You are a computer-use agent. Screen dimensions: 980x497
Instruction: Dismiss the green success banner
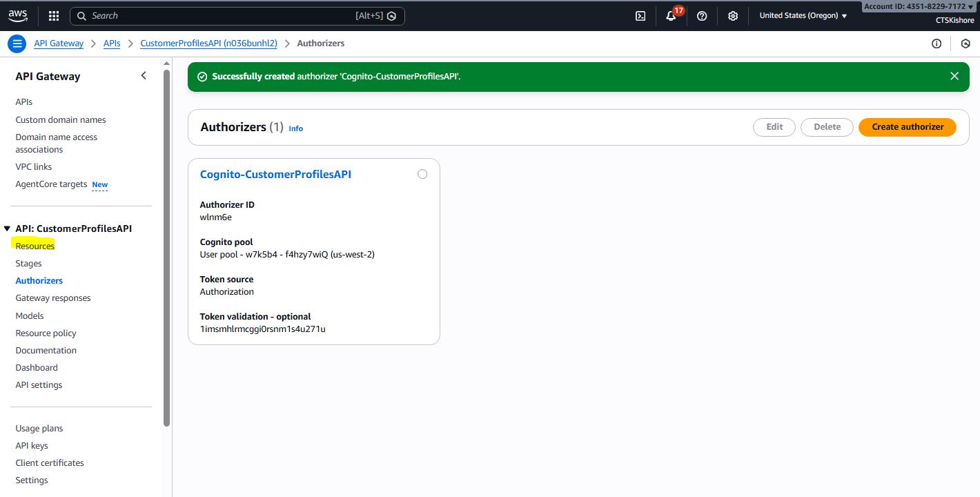[954, 77]
